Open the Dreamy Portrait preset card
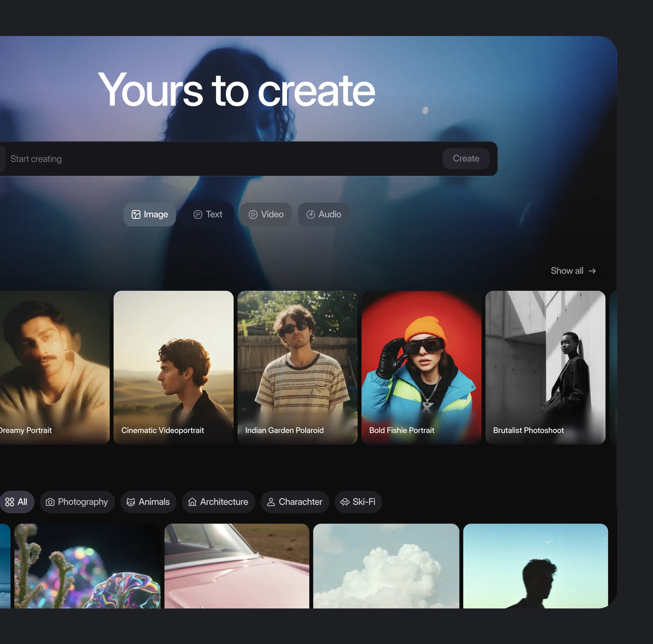The height and width of the screenshot is (644, 653). (54, 367)
